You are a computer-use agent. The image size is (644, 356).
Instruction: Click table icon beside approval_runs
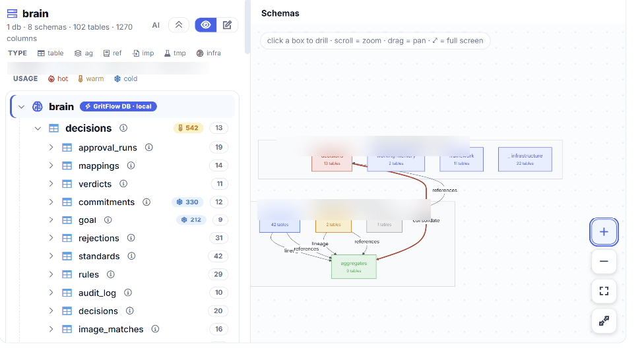click(x=67, y=148)
